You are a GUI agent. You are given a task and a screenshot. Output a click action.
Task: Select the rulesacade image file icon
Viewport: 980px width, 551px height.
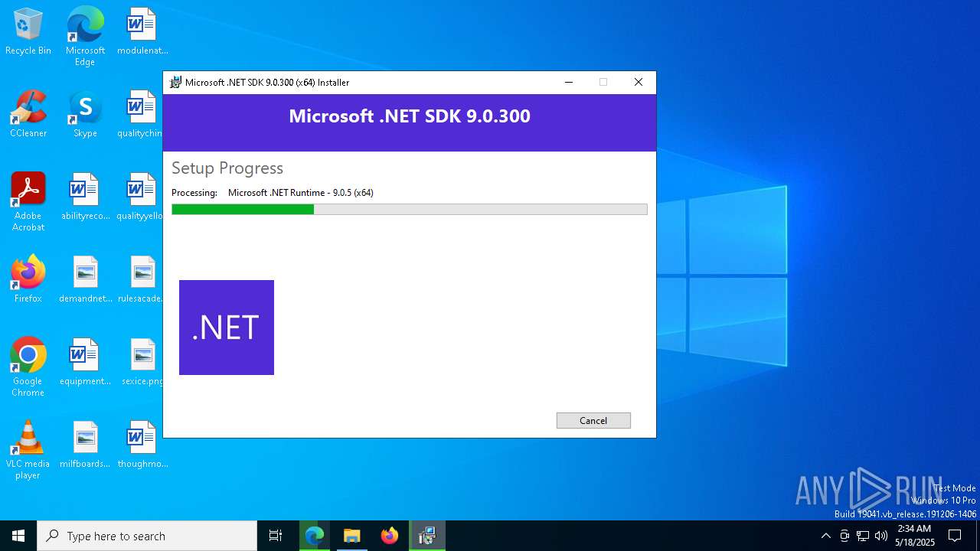click(x=142, y=280)
